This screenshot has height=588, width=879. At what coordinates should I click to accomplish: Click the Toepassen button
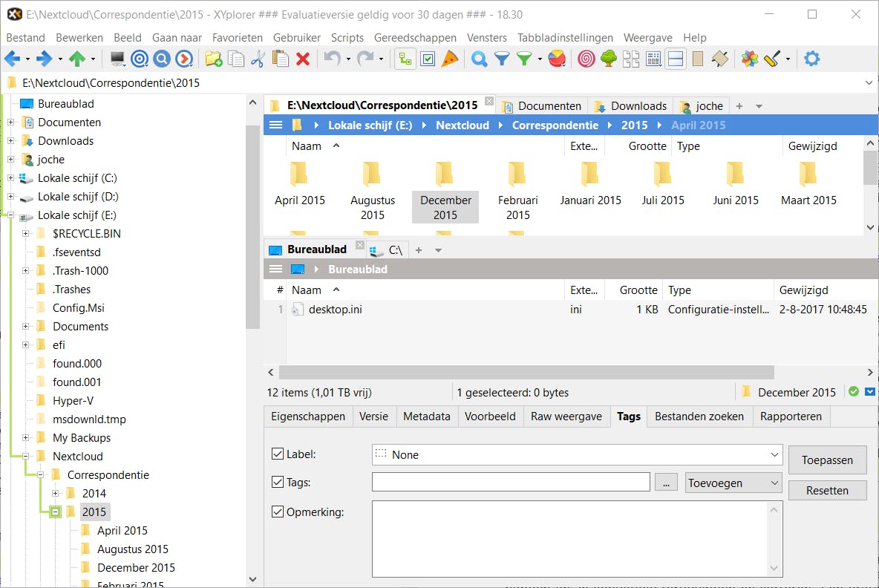[x=827, y=460]
